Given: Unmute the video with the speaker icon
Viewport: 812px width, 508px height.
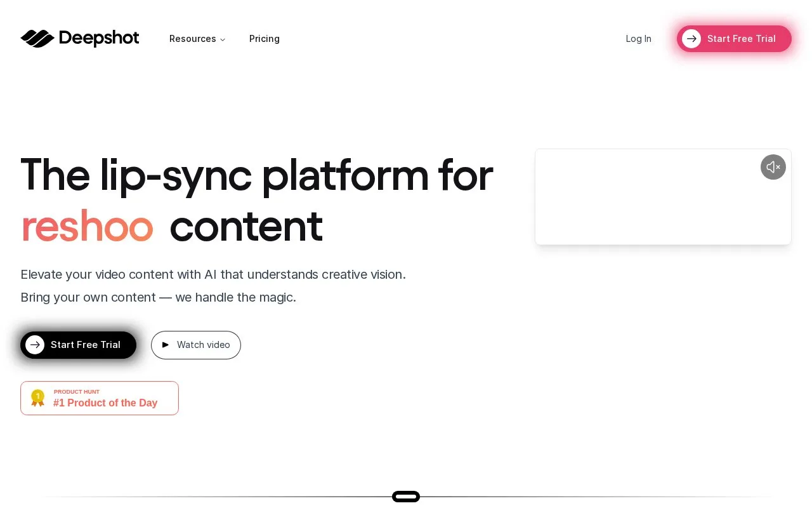Looking at the screenshot, I should point(773,167).
